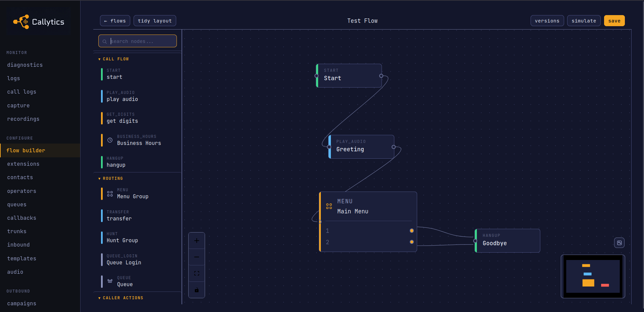Select the Queue palette node
The height and width of the screenshot is (312, 644).
138,281
